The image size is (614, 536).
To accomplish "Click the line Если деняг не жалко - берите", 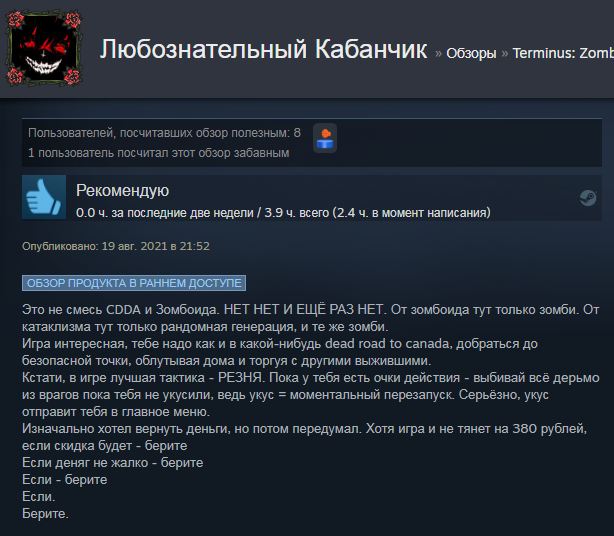I will point(113,463).
